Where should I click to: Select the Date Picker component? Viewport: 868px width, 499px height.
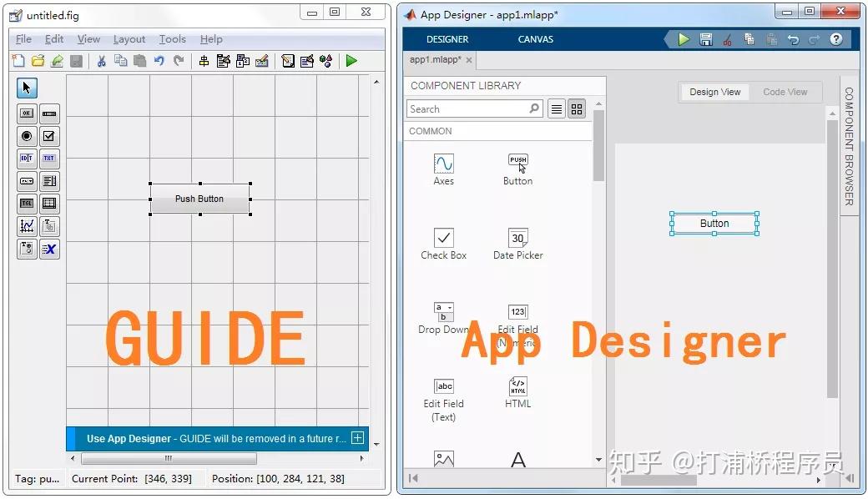coord(517,242)
